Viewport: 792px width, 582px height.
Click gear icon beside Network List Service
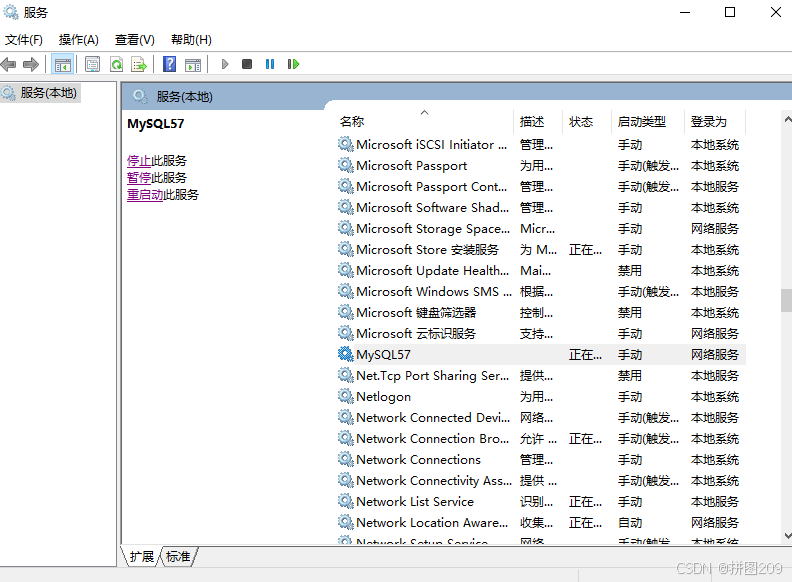pyautogui.click(x=345, y=501)
